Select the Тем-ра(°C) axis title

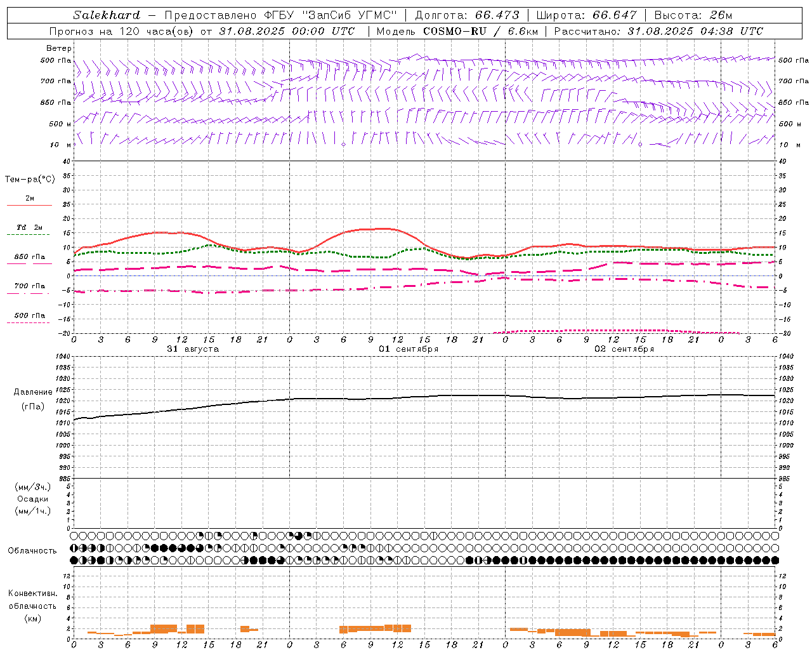point(30,180)
